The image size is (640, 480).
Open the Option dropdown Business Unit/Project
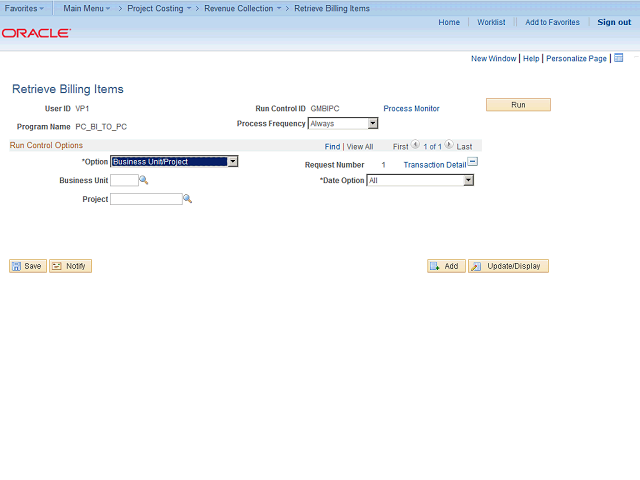click(x=174, y=162)
